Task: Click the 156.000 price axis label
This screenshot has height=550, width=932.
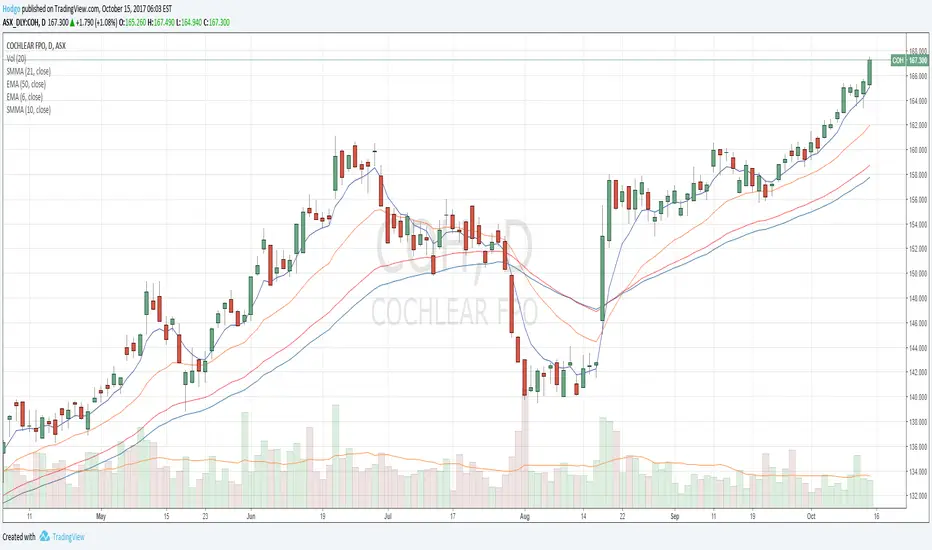Action: 917,200
